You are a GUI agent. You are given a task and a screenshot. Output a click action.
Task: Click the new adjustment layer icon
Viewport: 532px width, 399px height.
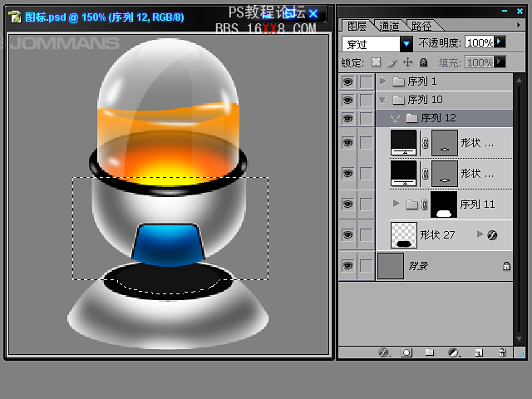[x=454, y=352]
